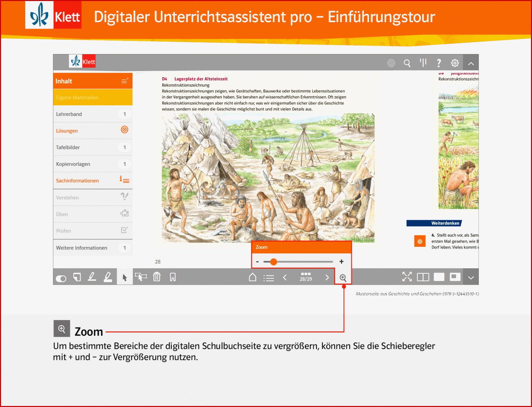
Task: Go to next page with right arrow
Action: pyautogui.click(x=327, y=277)
